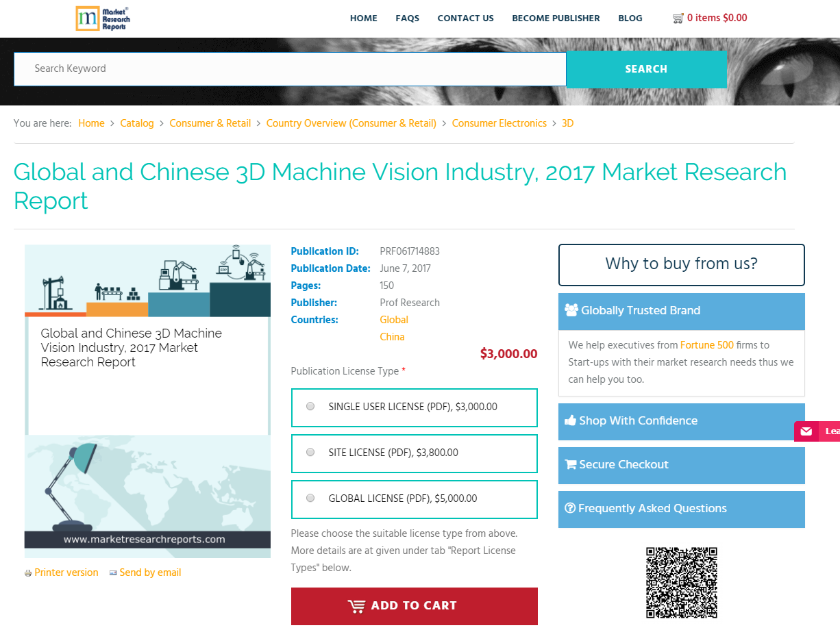
Task: Open Consumer & Retail breadcrumb link
Action: pos(210,123)
